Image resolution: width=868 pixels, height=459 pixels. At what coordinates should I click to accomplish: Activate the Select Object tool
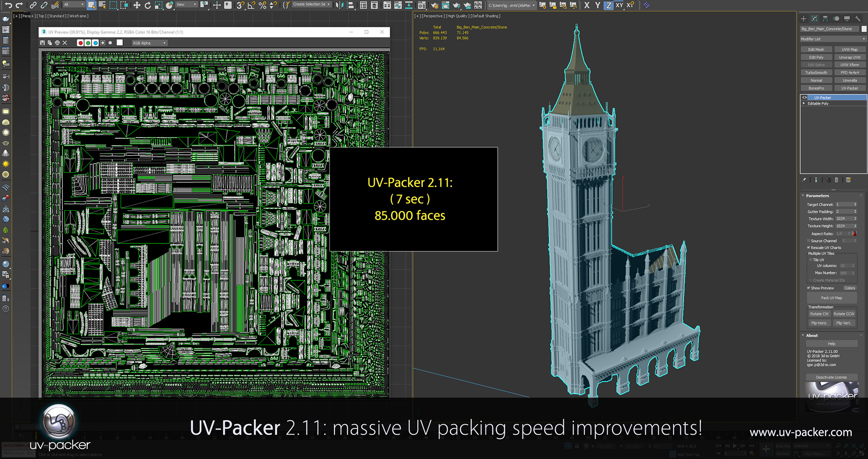click(x=91, y=5)
